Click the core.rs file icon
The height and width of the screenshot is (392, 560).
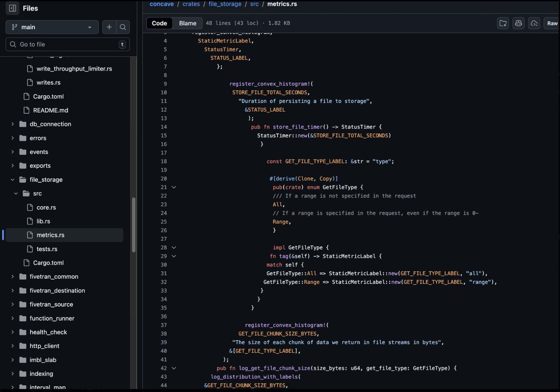[29, 207]
